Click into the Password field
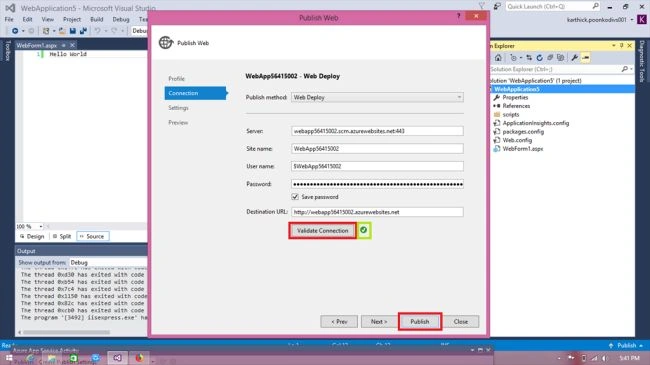 (377, 184)
